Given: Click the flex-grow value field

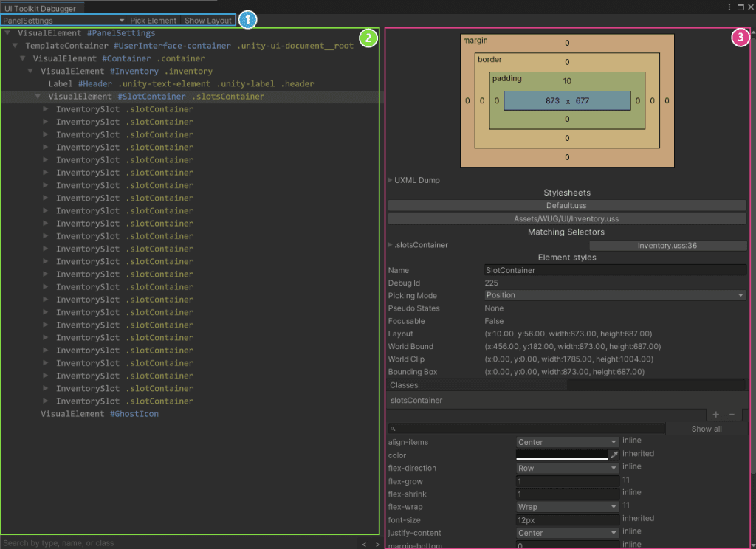Looking at the screenshot, I should [568, 482].
